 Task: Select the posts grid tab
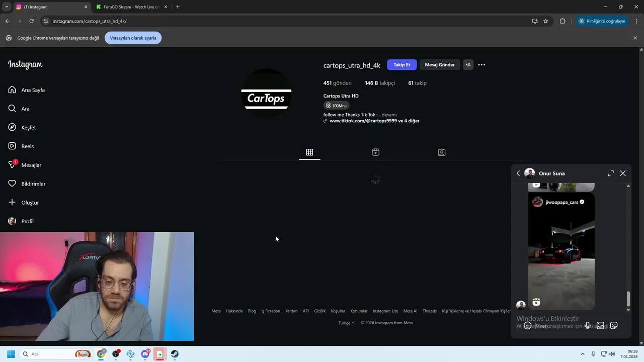click(309, 152)
